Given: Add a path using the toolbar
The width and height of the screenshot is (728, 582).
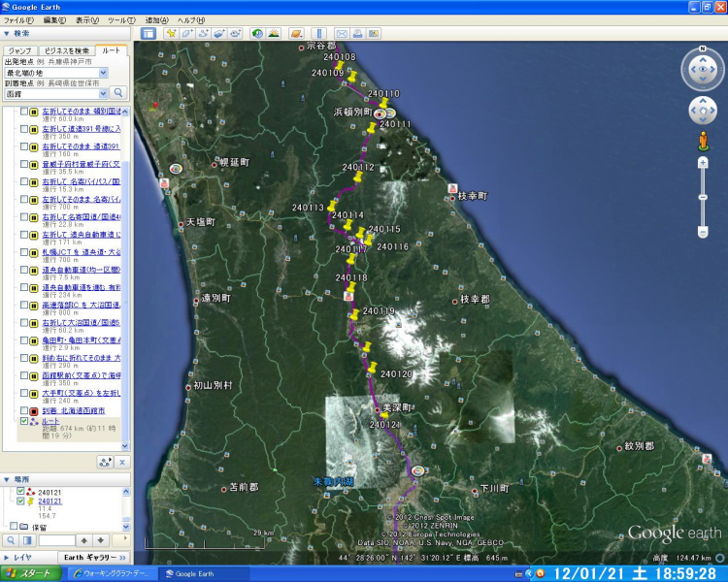Looking at the screenshot, I should click(203, 33).
